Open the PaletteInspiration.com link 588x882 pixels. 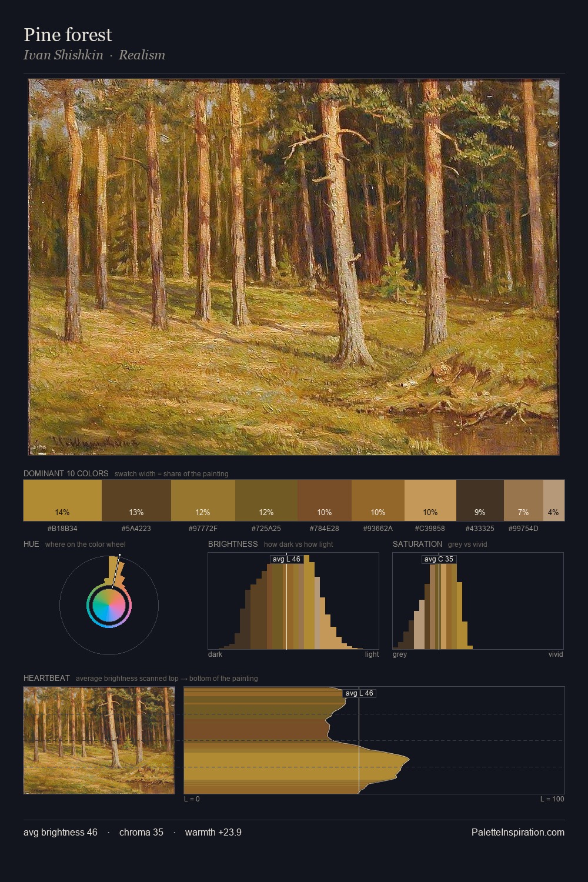(518, 832)
